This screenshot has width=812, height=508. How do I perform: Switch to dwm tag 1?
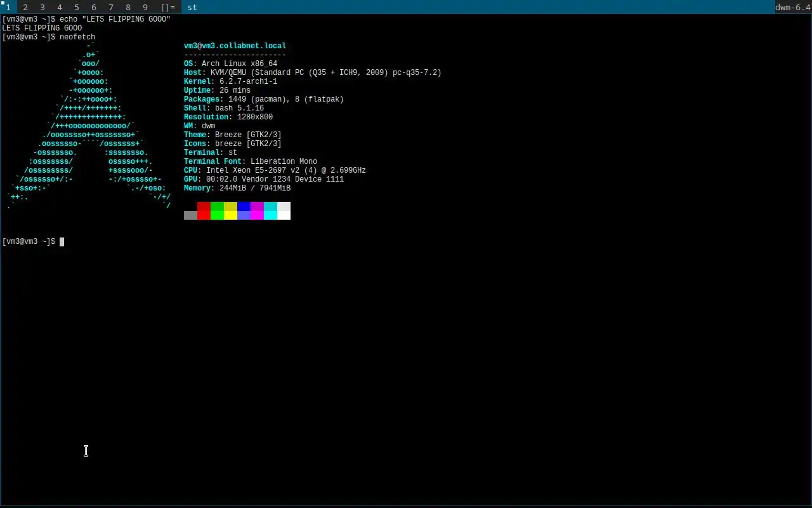pos(8,7)
